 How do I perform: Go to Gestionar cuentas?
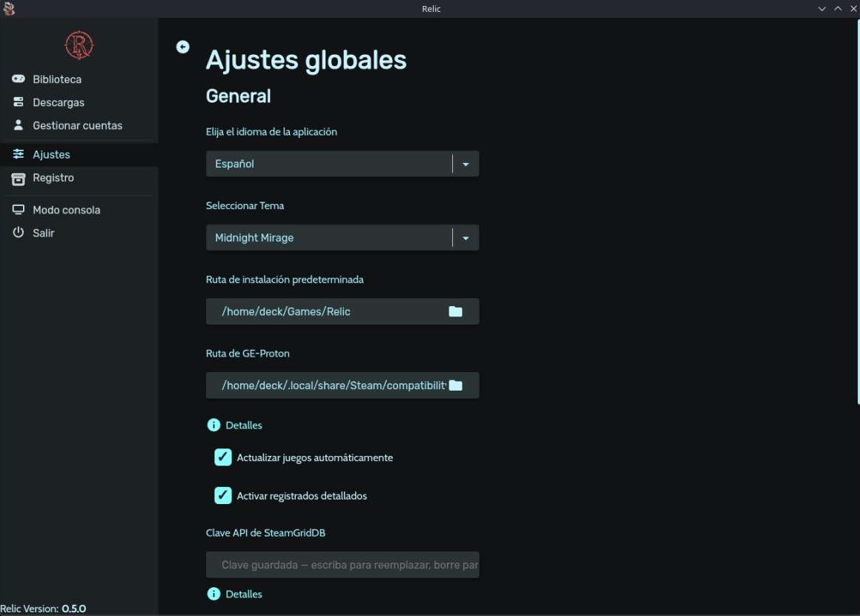click(x=79, y=125)
